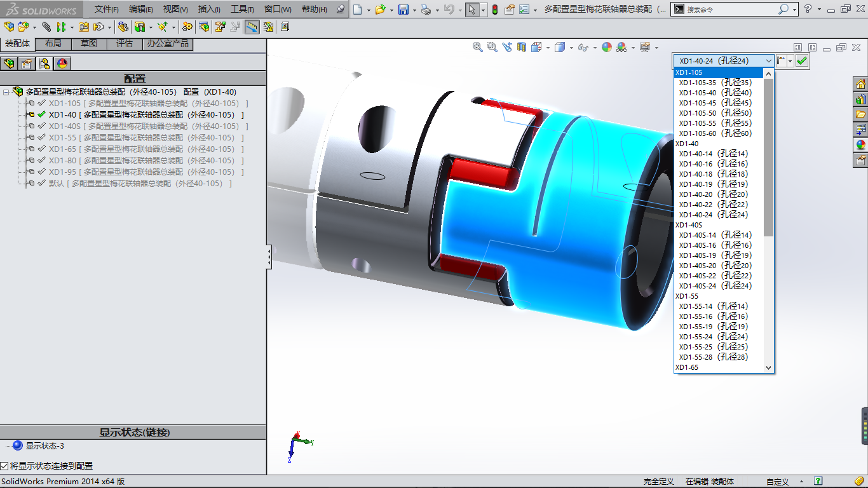Open the XD1-40-24 configuration combo box
The width and height of the screenshot is (868, 488).
coord(724,61)
